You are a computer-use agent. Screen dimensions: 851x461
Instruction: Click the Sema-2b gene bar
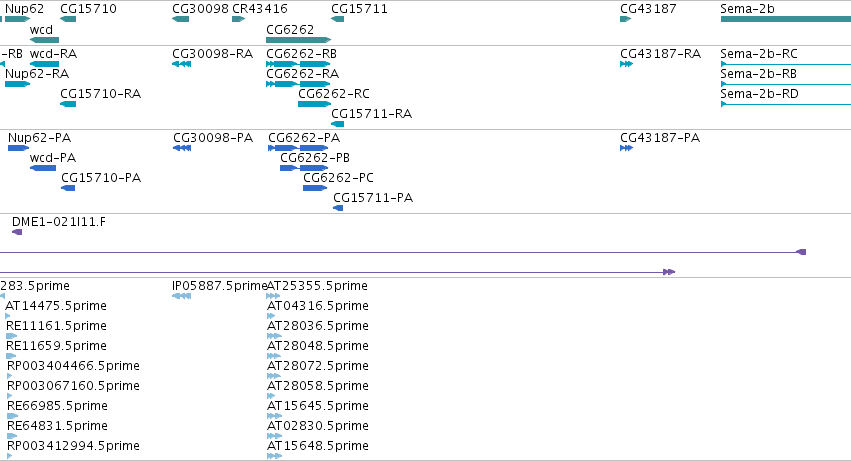pos(785,19)
